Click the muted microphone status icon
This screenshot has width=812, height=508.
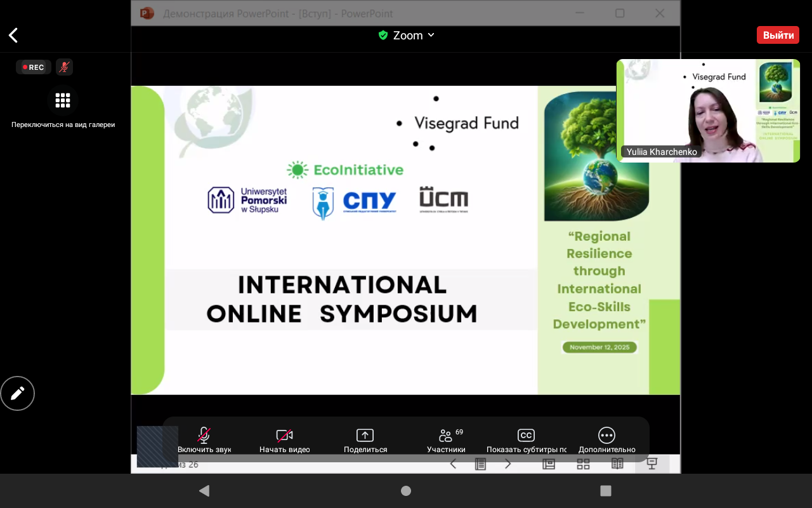point(64,67)
